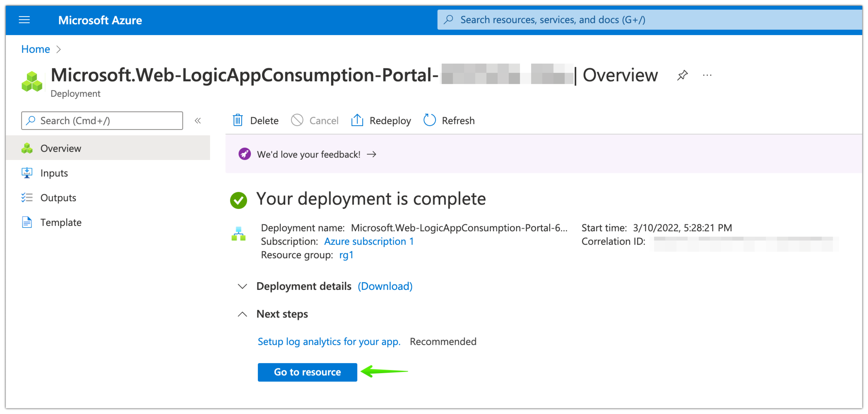
Task: Go to the Home breadcrumb
Action: [x=35, y=49]
